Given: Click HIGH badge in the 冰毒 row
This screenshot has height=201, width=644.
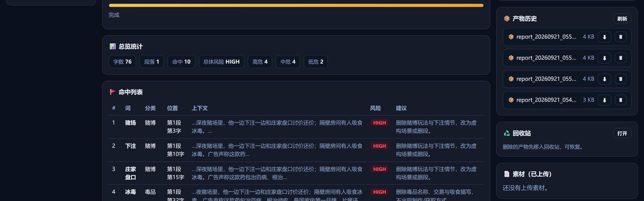Looking at the screenshot, I should pos(379,192).
